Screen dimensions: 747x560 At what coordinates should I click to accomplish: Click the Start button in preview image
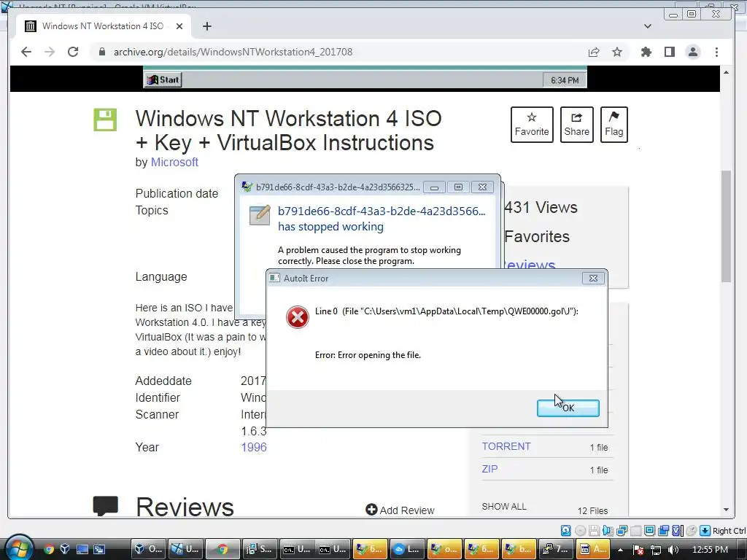point(163,80)
